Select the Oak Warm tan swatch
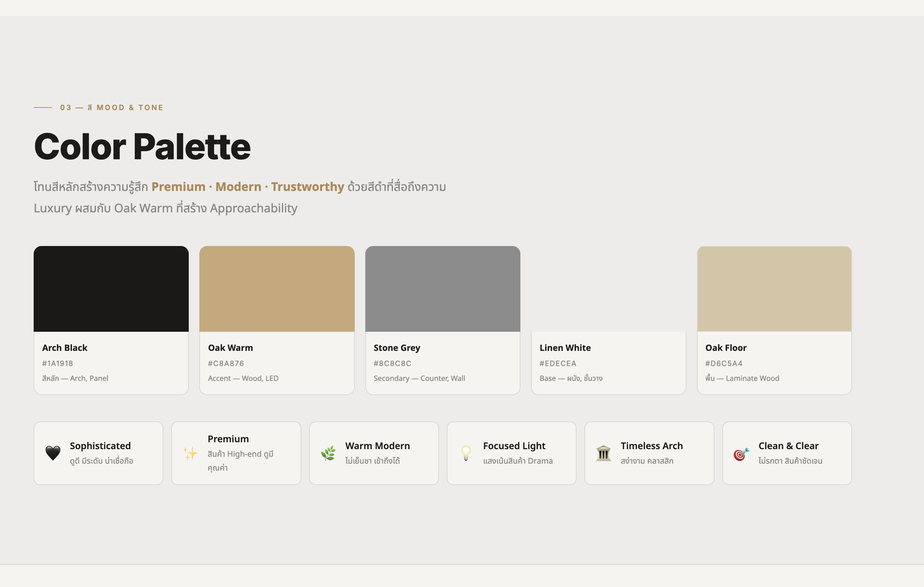The height and width of the screenshot is (587, 924). click(277, 289)
